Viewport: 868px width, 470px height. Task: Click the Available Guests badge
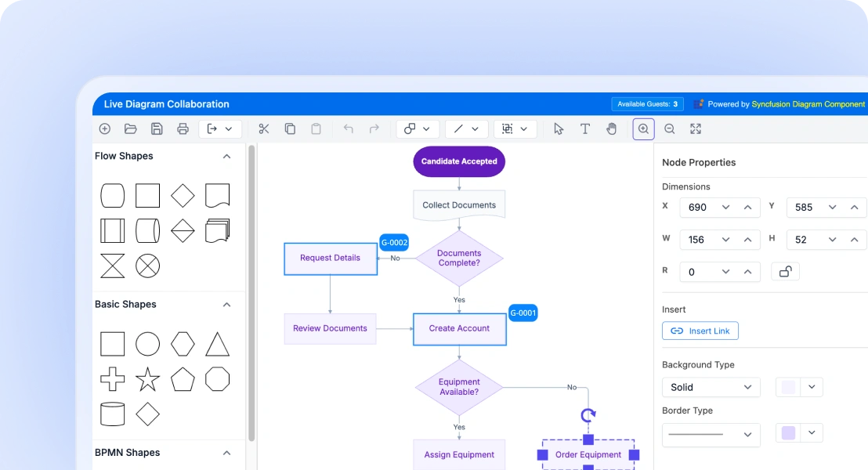(647, 104)
